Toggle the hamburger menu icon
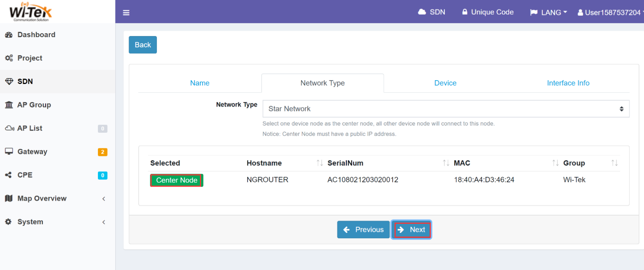 (x=126, y=13)
